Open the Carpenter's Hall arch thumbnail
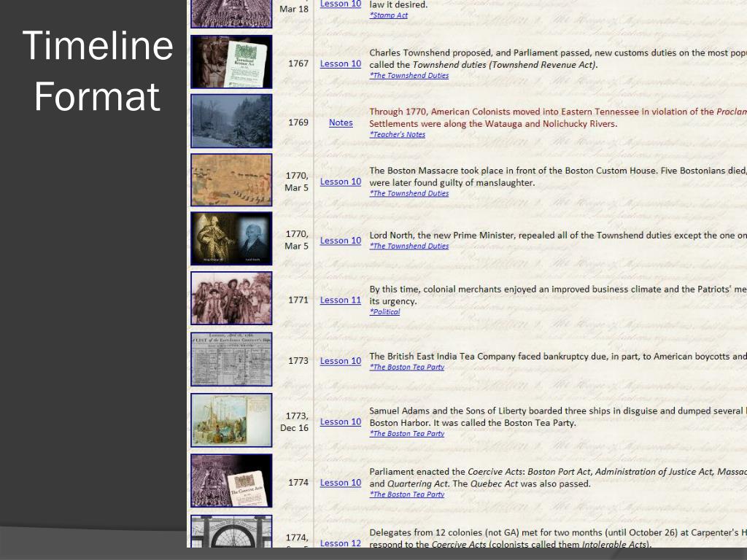This screenshot has width=747, height=560. coord(231,532)
